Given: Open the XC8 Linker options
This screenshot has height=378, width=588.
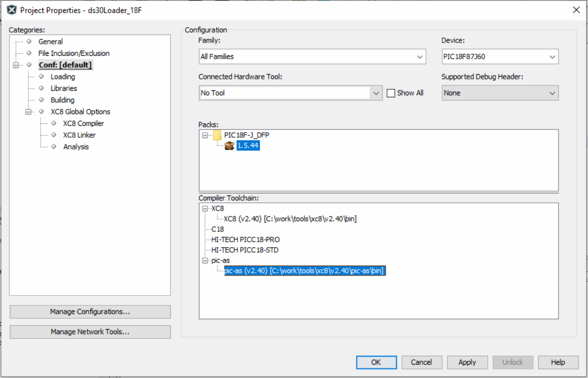Looking at the screenshot, I should coord(79,135).
